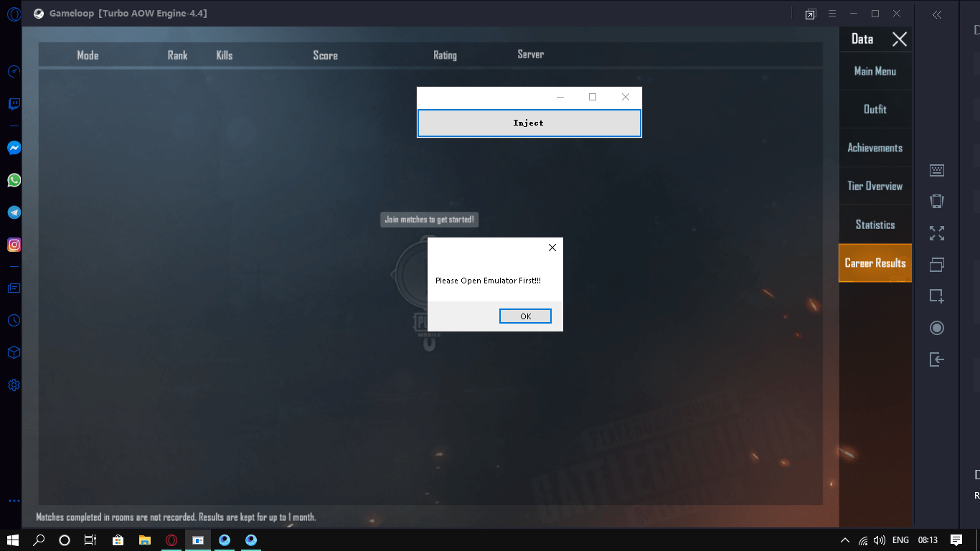Viewport: 980px width, 551px height.
Task: Click the Opera speed dial icon in sidebar
Action: point(14,72)
